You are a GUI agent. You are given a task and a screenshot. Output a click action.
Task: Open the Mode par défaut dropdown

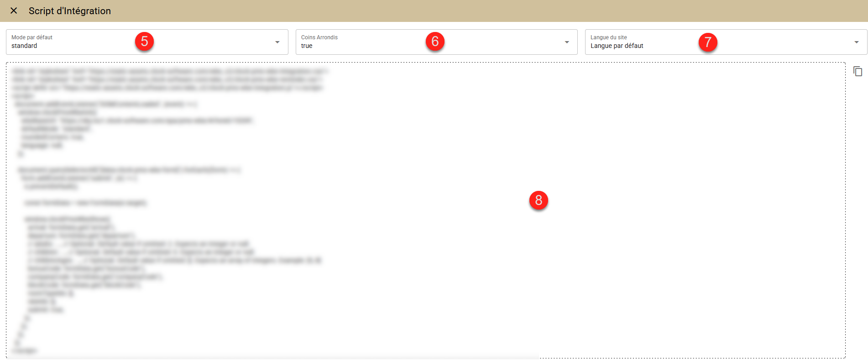147,42
